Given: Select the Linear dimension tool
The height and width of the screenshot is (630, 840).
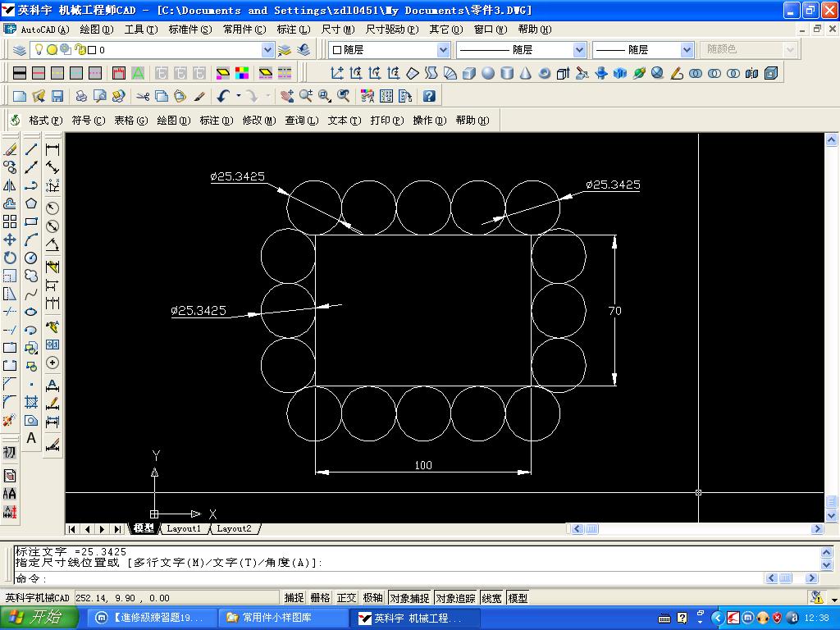Looking at the screenshot, I should [x=52, y=149].
